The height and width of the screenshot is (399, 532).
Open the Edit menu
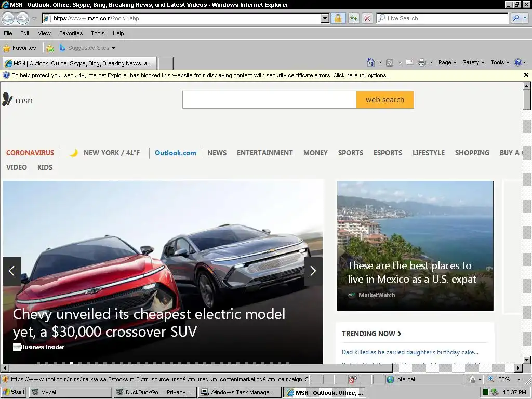pos(24,33)
